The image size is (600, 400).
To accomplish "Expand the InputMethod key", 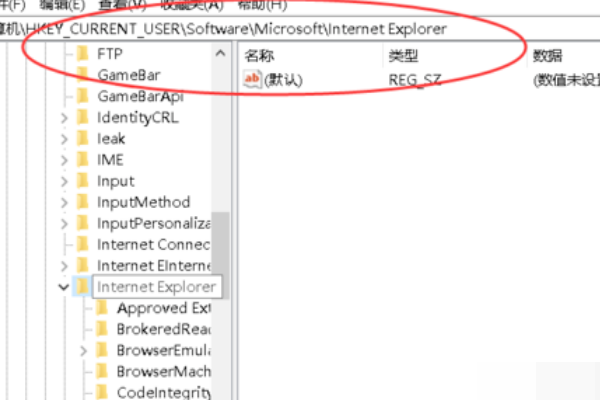I will point(64,202).
